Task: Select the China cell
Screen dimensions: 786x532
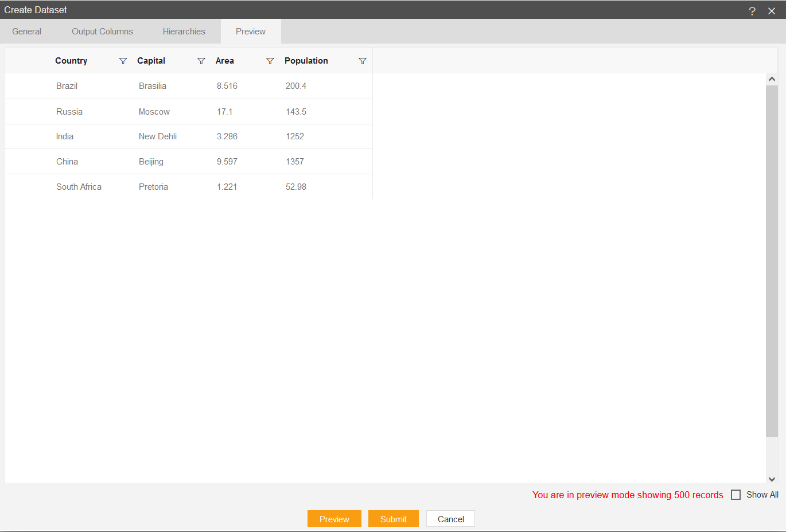Action: click(67, 162)
